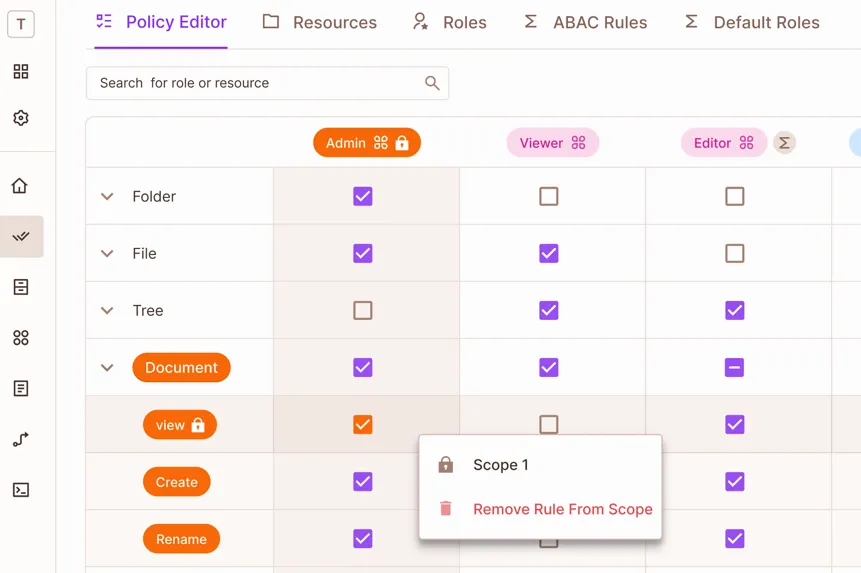Click the terminal icon in sidebar
861x573 pixels.
coord(20,490)
